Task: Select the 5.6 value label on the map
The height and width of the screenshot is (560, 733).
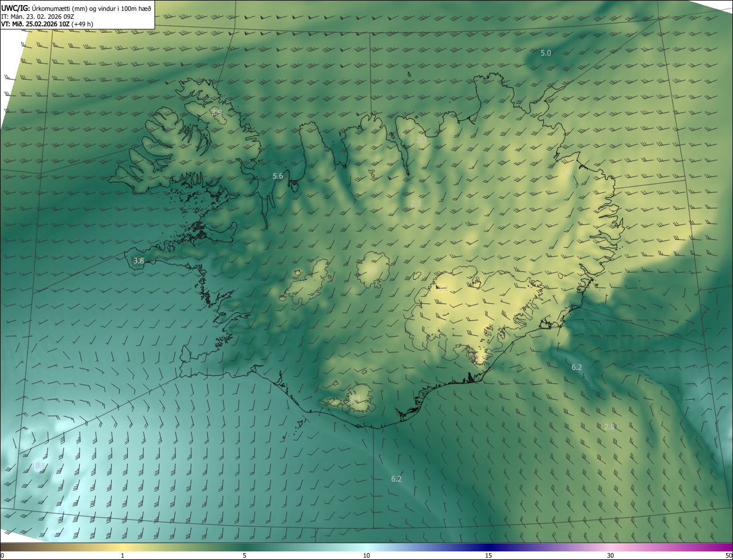Action: [278, 176]
